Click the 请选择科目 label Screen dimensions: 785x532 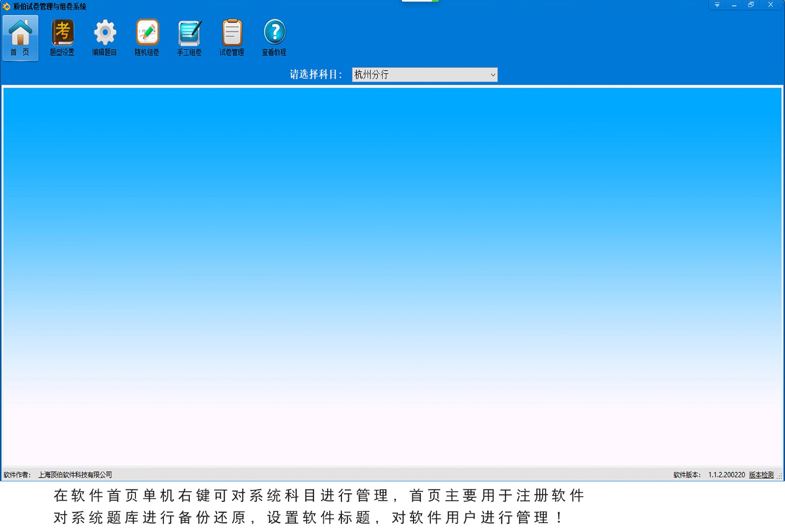tap(315, 75)
